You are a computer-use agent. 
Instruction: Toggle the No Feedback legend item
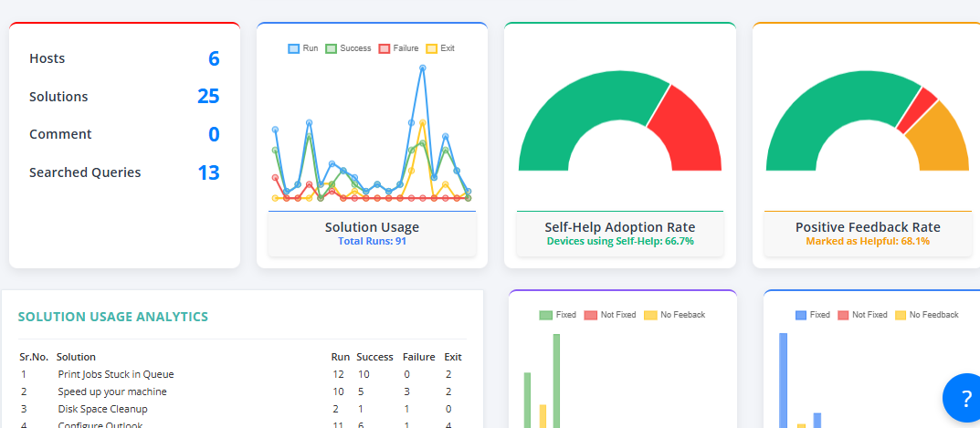click(x=927, y=315)
